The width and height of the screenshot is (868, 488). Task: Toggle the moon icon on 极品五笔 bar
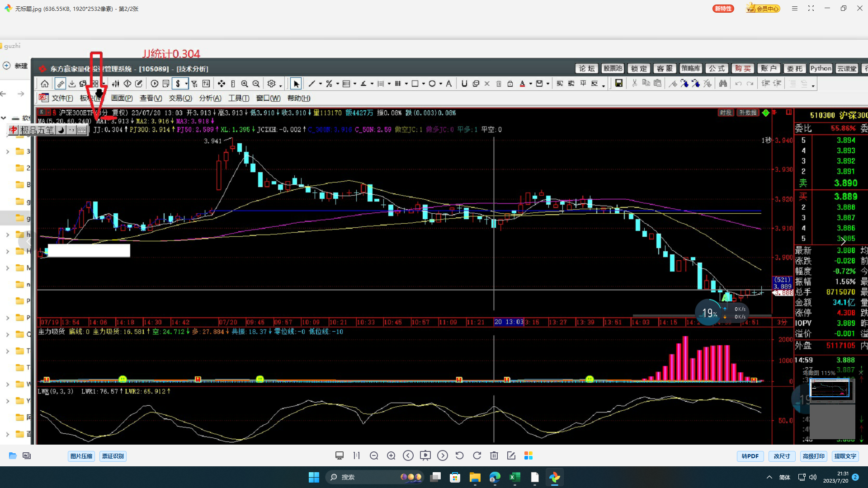coord(61,130)
